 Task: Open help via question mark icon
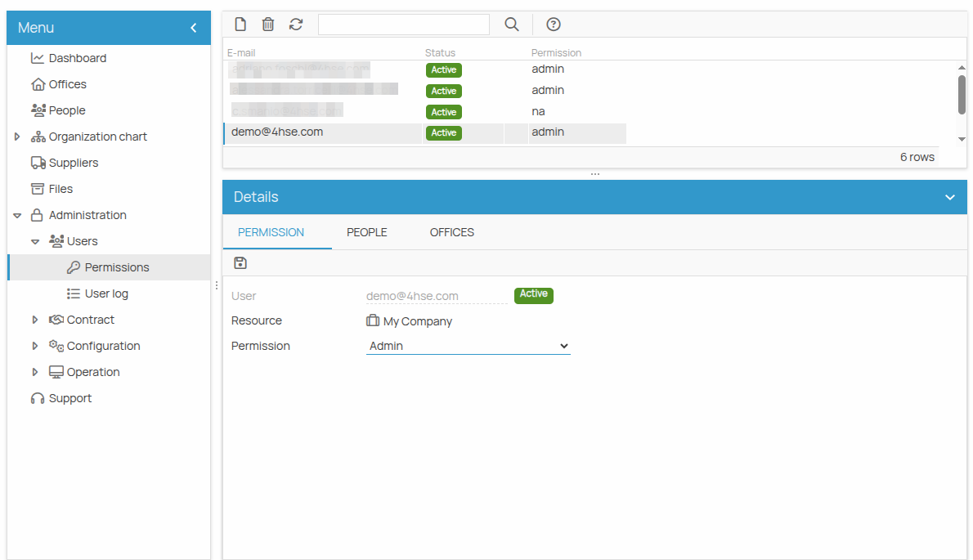554,25
